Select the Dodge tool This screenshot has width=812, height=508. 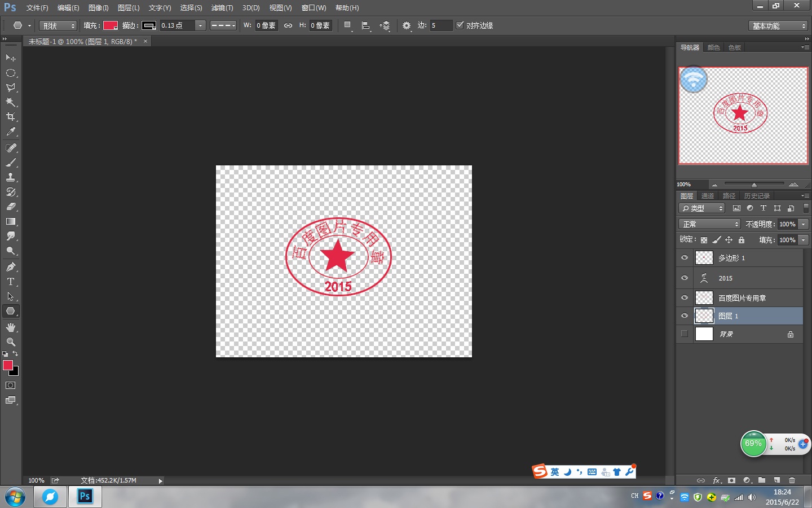pyautogui.click(x=10, y=251)
